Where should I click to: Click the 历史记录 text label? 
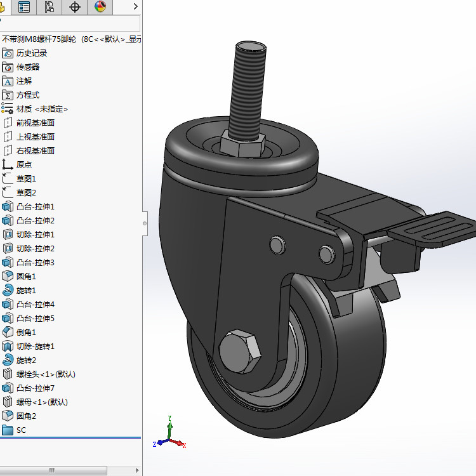point(32,53)
